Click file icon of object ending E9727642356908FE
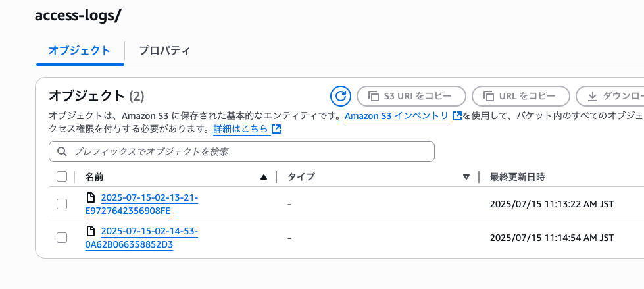The height and width of the screenshot is (289, 644). click(90, 198)
